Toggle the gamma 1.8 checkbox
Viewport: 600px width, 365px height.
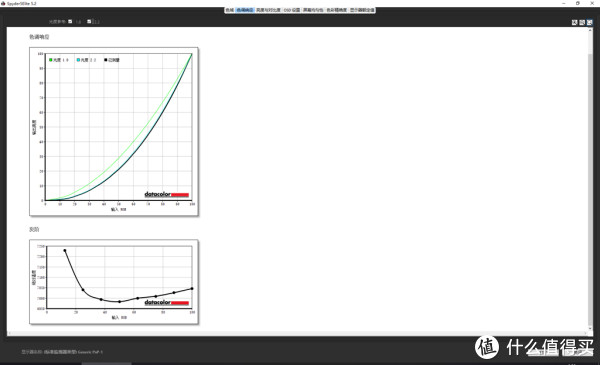click(70, 21)
